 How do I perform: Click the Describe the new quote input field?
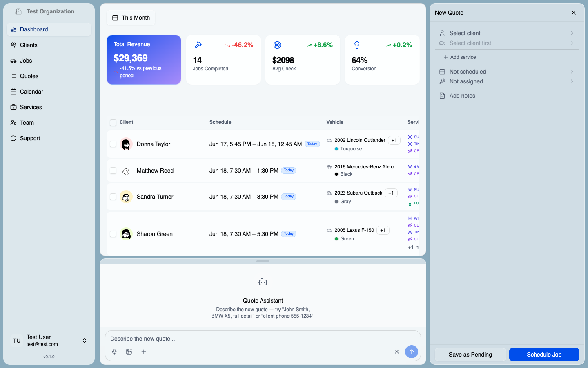(263, 339)
